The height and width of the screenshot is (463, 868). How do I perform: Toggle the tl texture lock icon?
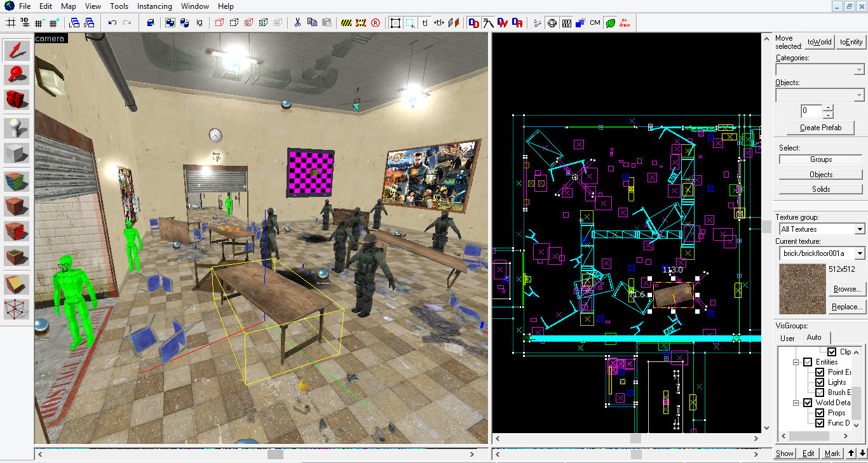coord(424,23)
